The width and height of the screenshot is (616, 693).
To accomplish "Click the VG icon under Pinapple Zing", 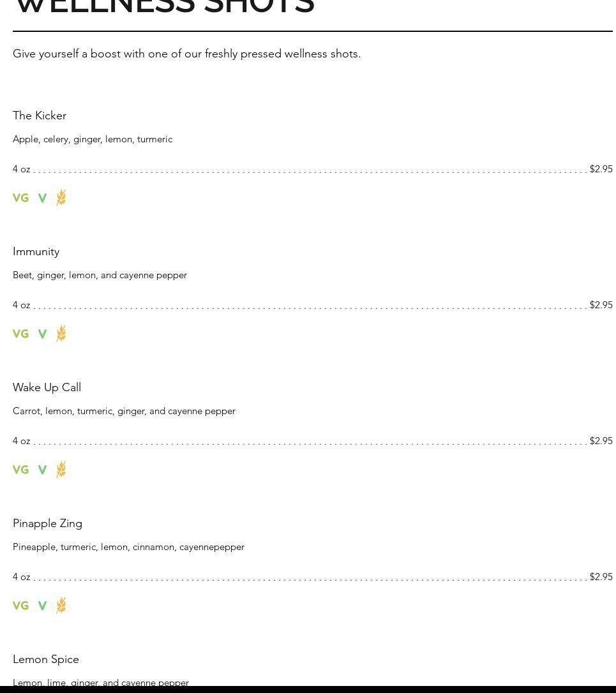I will [x=21, y=606].
